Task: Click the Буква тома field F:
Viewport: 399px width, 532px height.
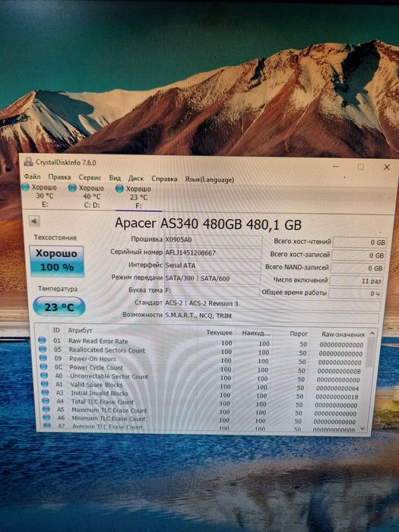Action: [x=212, y=291]
